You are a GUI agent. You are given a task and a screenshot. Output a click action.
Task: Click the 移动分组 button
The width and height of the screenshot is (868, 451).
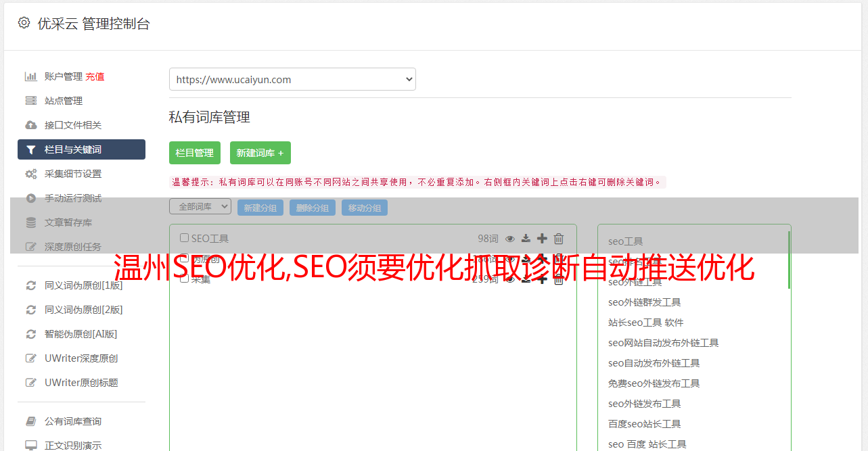(365, 208)
